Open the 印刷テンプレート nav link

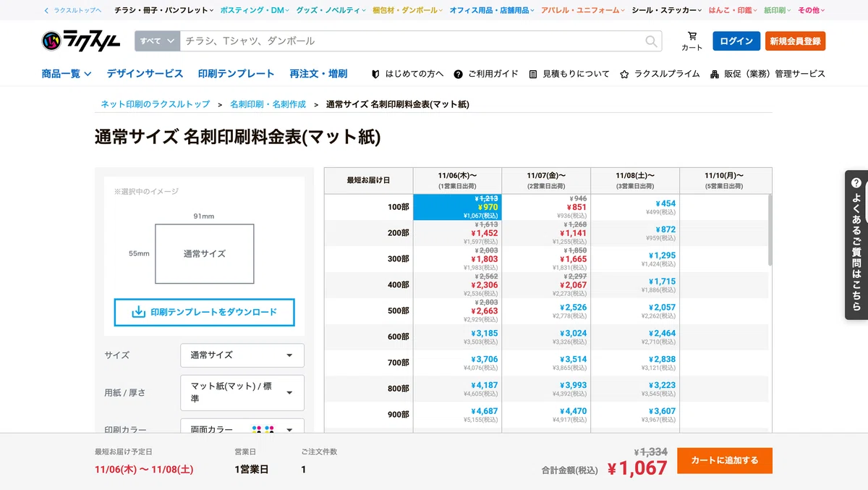tap(237, 74)
